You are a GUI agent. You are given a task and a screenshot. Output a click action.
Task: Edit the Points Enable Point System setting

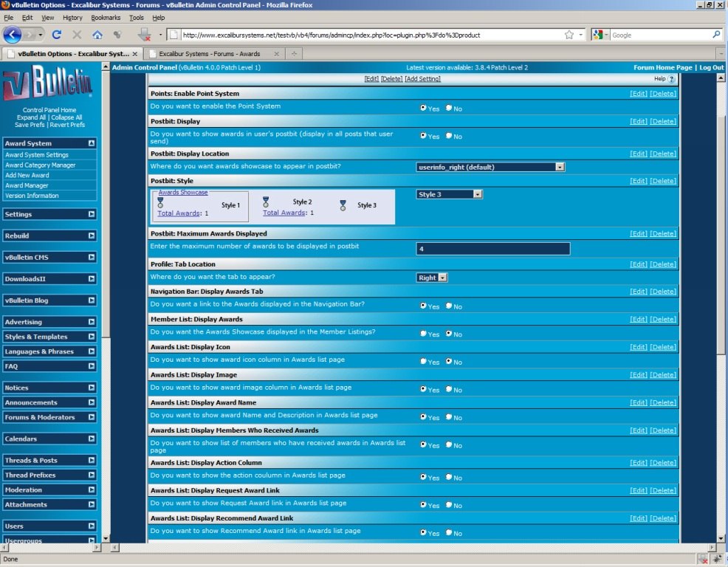(639, 93)
